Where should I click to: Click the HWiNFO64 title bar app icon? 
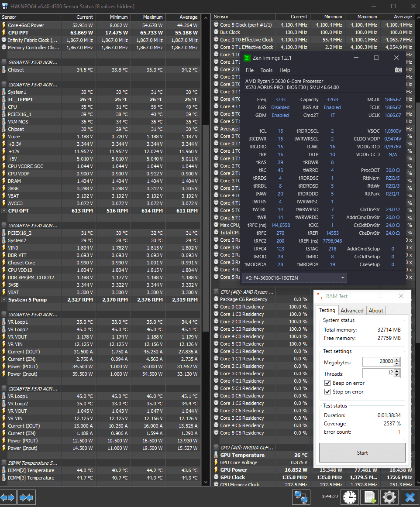(x=4, y=6)
